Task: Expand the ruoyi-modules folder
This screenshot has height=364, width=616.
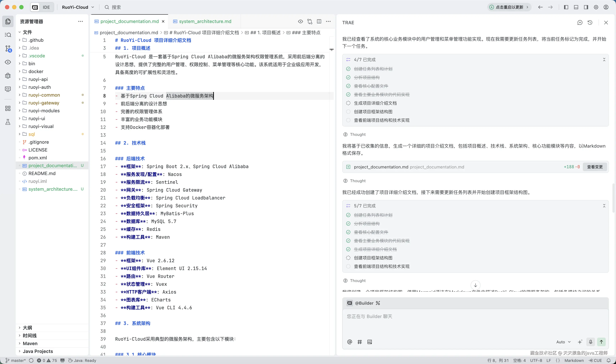Action: 44,111
